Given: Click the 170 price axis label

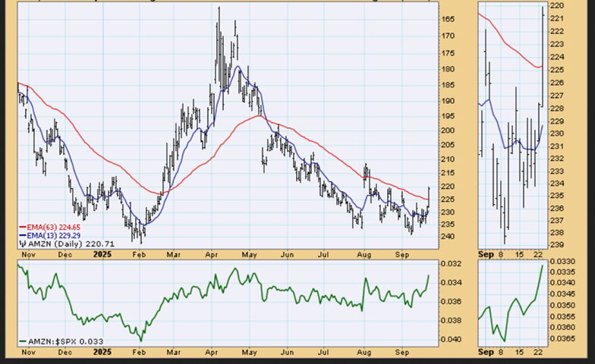Looking at the screenshot, I should 449,36.
